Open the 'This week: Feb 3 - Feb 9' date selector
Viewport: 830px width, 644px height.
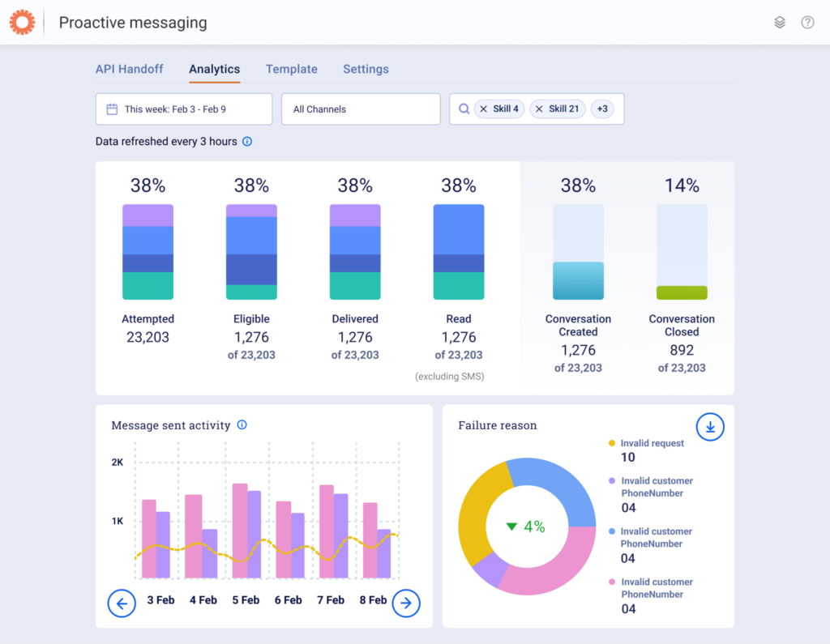(183, 108)
